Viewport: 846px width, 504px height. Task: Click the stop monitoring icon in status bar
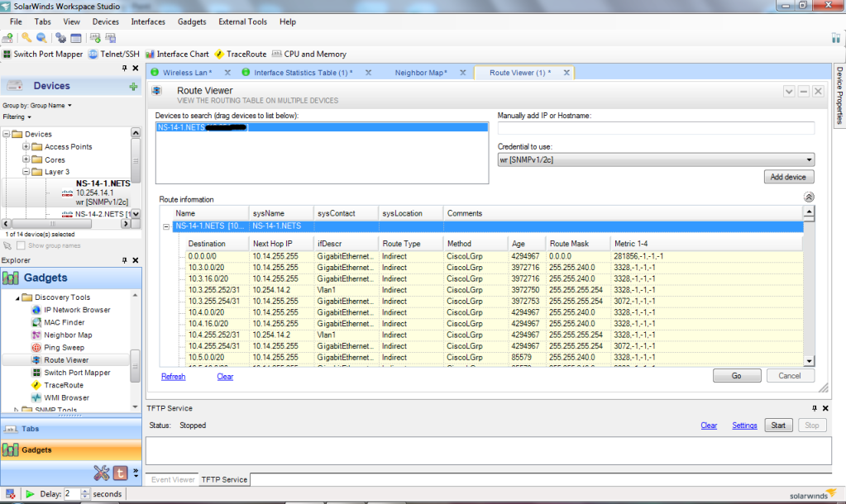click(10, 494)
